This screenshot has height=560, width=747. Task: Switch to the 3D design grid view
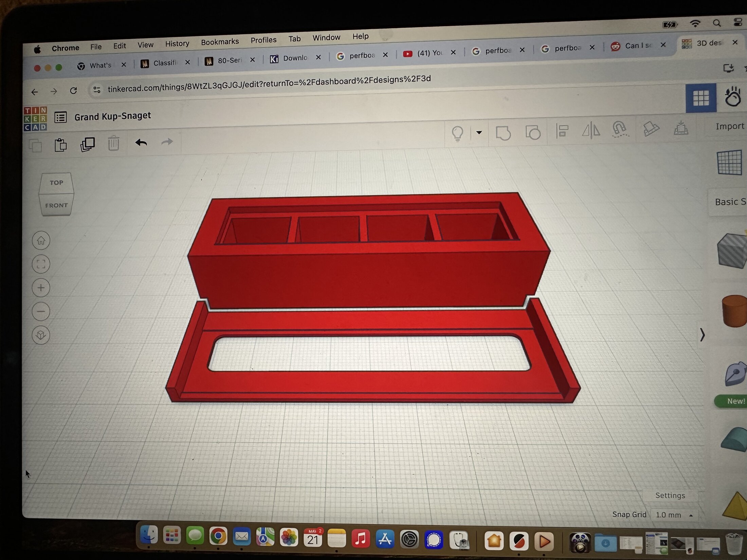pos(701,98)
